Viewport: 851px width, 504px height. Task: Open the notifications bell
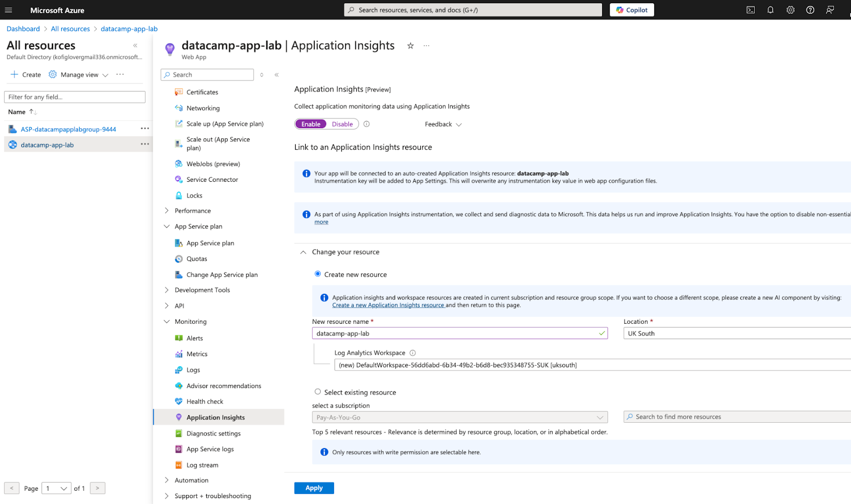pos(770,10)
